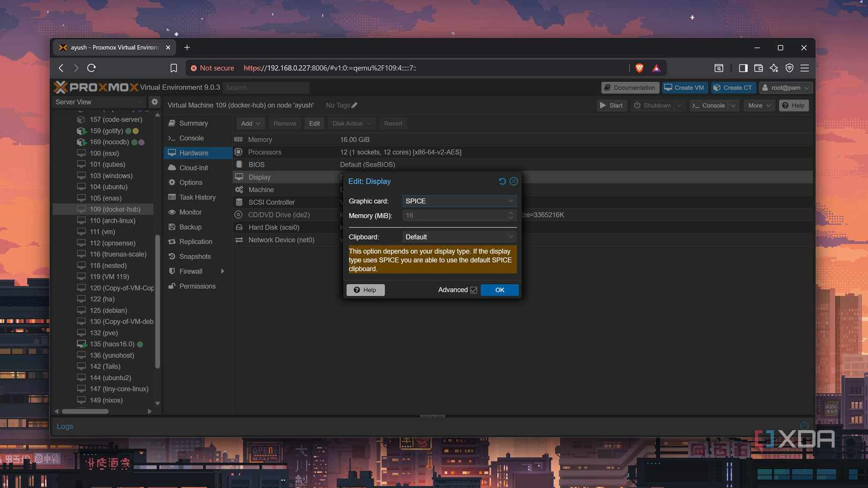Reload the Proxmox page
868x488 pixels.
92,68
